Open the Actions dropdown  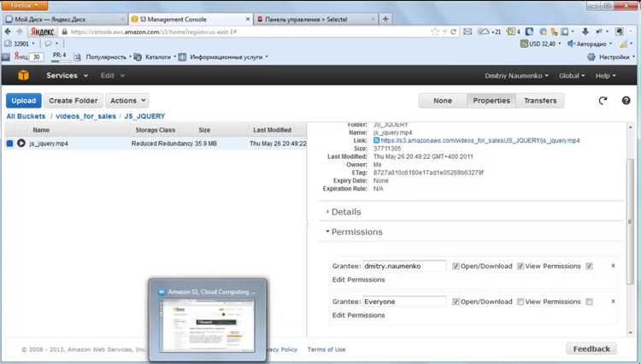(x=127, y=101)
